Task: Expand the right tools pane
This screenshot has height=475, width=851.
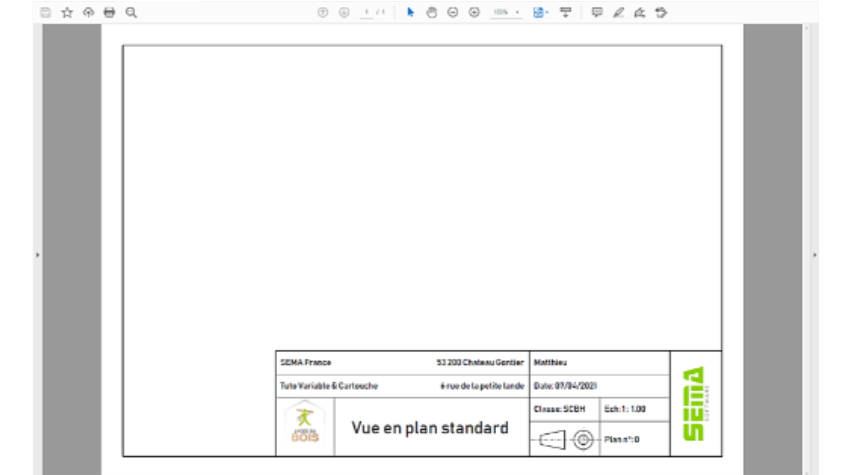Action: pyautogui.click(x=814, y=255)
